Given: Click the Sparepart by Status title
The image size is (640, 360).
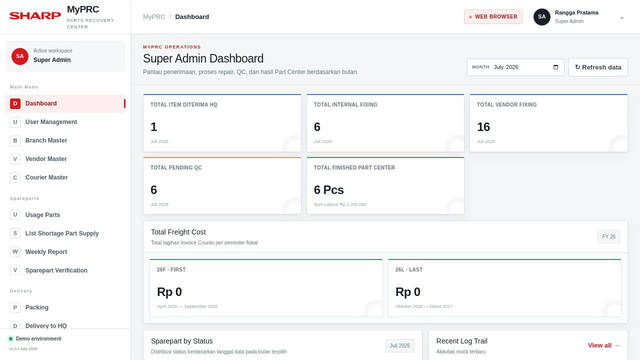Looking at the screenshot, I should [x=182, y=341].
